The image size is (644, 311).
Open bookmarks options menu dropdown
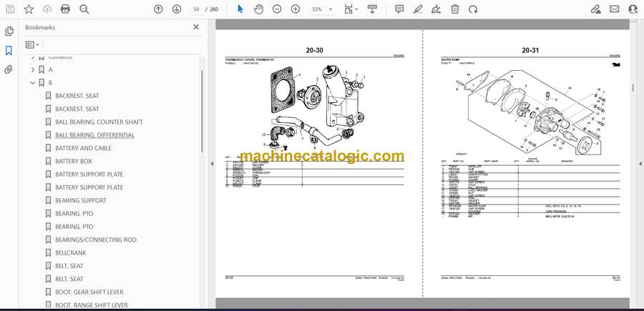point(32,44)
